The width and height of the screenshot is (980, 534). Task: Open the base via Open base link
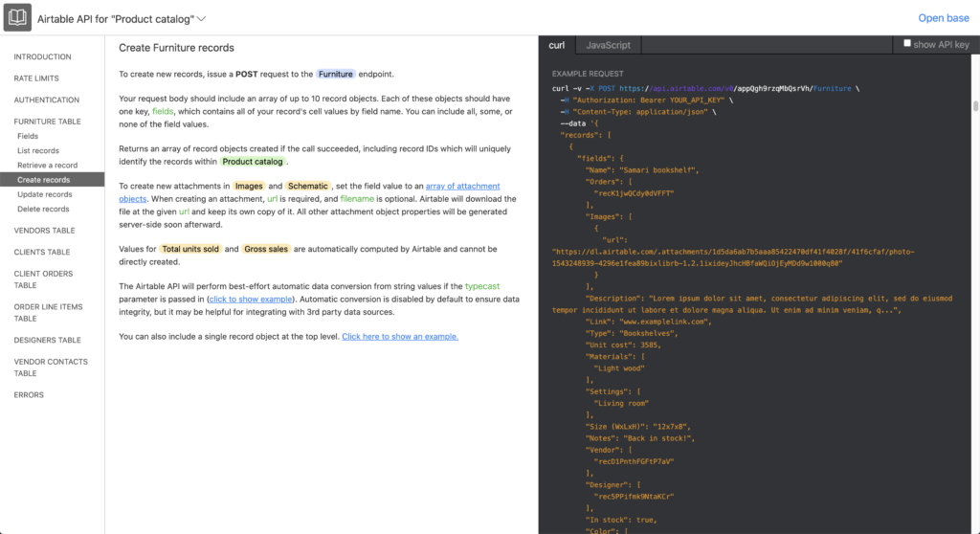943,18
